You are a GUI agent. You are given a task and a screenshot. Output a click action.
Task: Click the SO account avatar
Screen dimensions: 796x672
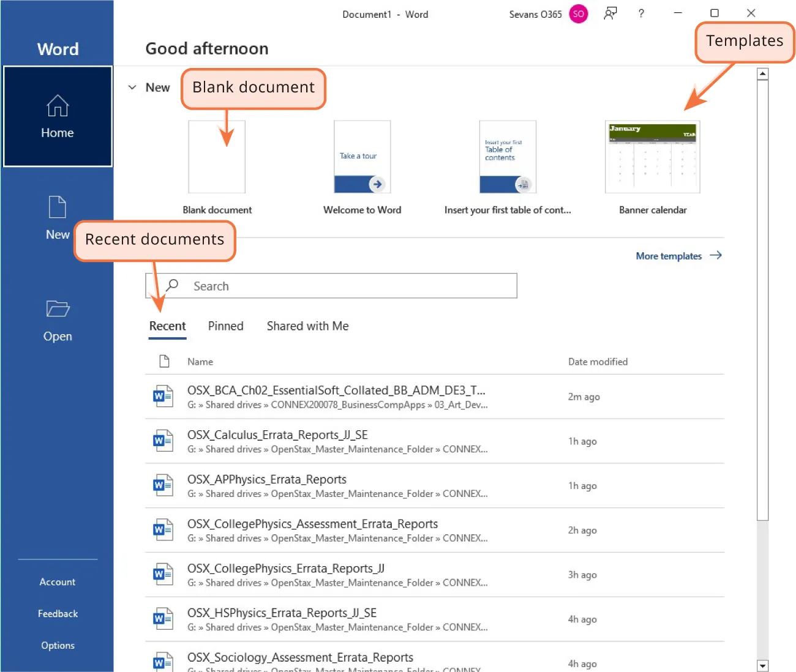[x=578, y=13]
